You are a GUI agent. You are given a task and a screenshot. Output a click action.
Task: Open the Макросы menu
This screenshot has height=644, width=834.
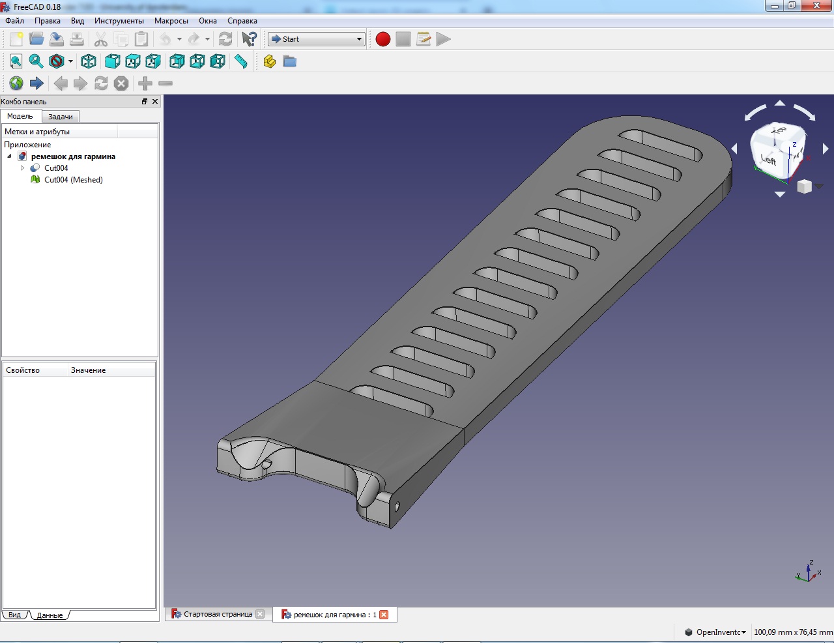coord(171,21)
